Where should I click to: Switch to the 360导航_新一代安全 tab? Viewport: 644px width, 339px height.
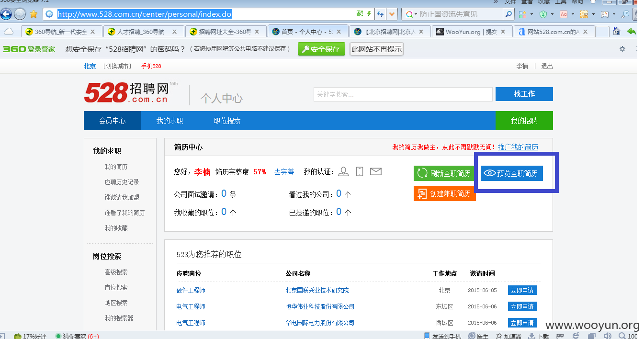click(61, 32)
